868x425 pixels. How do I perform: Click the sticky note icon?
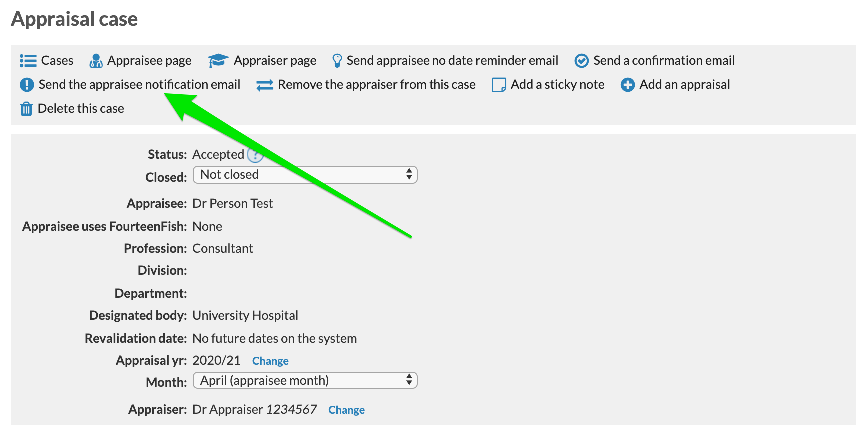pyautogui.click(x=499, y=85)
